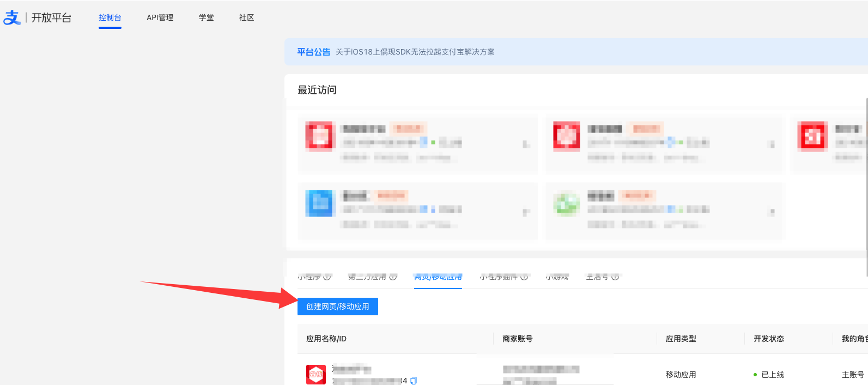The height and width of the screenshot is (385, 868).
Task: Open the green-icon app in recent visits
Action: [x=664, y=211]
